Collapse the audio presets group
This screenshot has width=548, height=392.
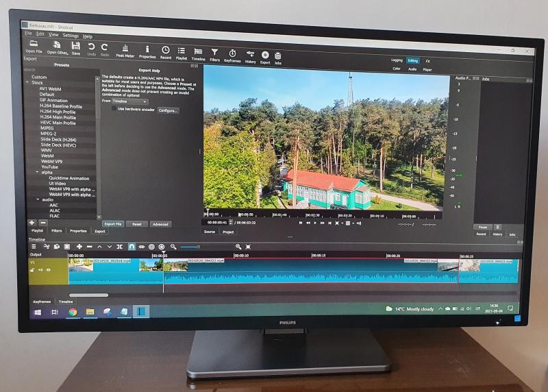[x=38, y=199]
